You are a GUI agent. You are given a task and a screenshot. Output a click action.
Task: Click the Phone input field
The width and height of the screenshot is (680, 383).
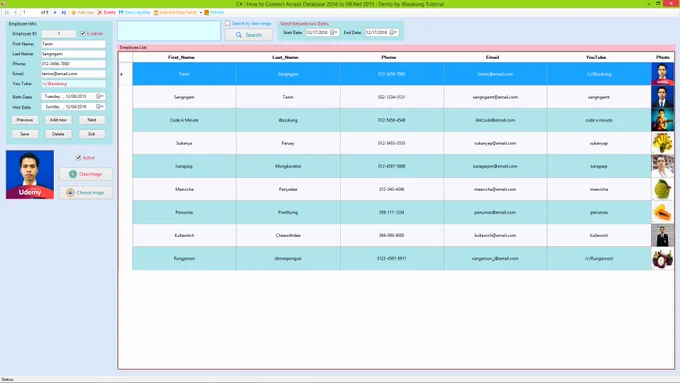73,64
